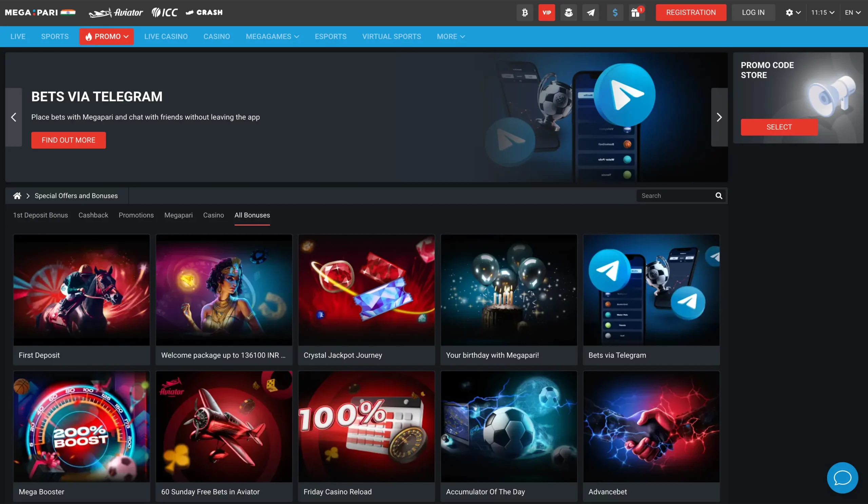Open the Advancebet card
Viewport: 868px width, 504px height.
click(651, 436)
